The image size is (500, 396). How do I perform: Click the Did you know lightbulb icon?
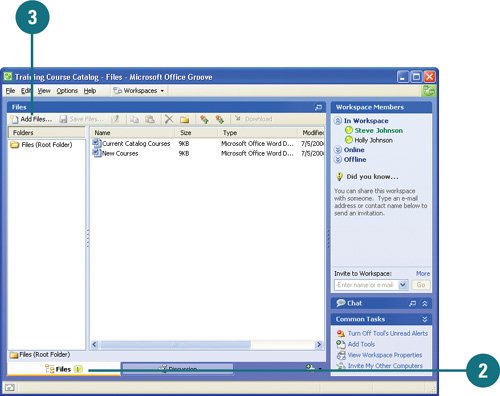(x=339, y=176)
